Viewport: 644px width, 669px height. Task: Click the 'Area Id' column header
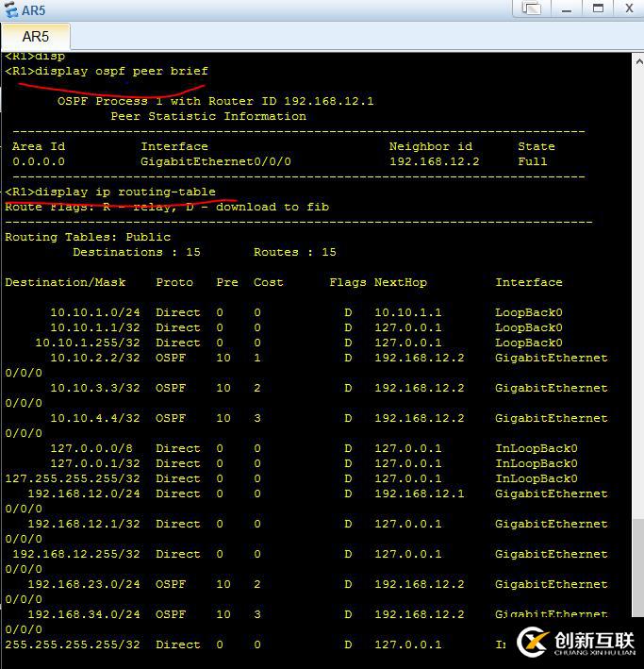pyautogui.click(x=39, y=146)
